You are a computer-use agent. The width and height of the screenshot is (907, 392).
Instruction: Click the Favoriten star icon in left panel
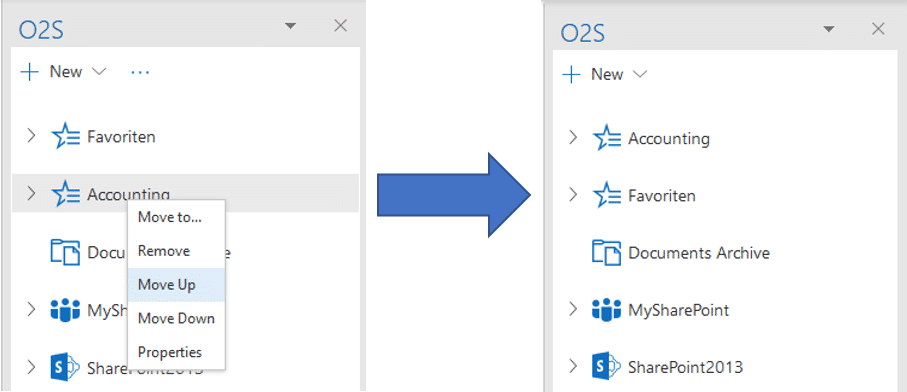pyautogui.click(x=65, y=137)
